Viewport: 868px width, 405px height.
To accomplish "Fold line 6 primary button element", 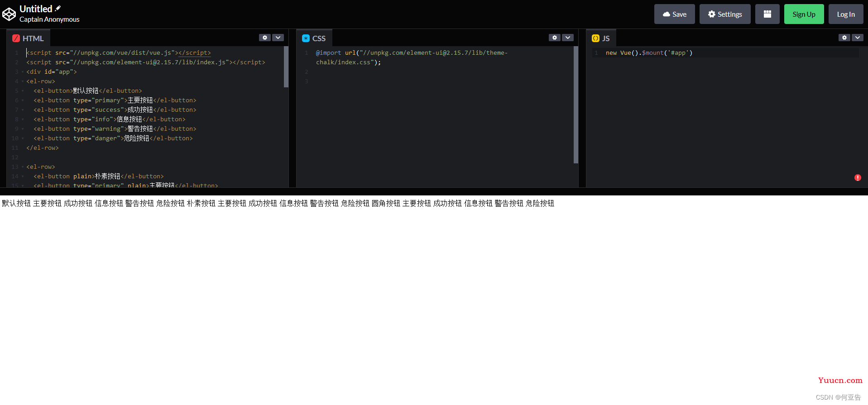I will 23,100.
